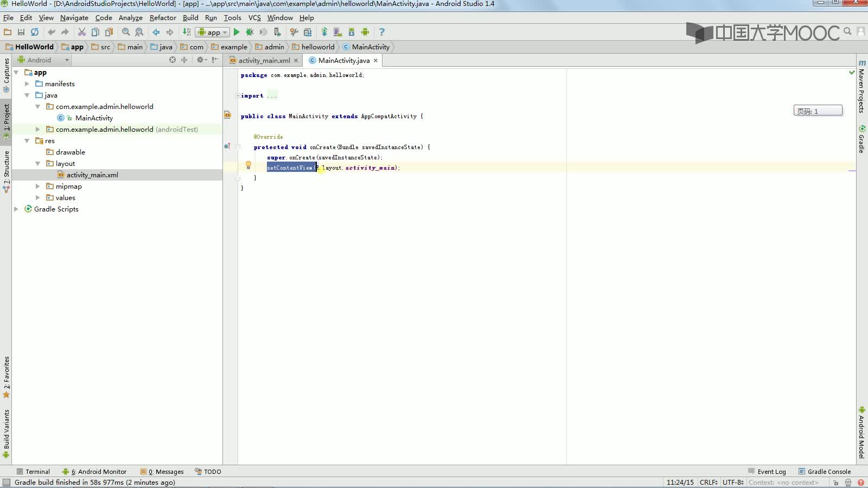This screenshot has height=488, width=868.
Task: Open project panel gear settings
Action: (x=201, y=60)
